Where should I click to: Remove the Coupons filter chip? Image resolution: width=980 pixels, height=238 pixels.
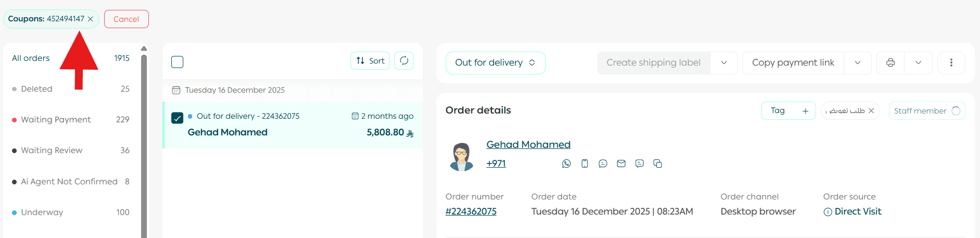coord(91,19)
